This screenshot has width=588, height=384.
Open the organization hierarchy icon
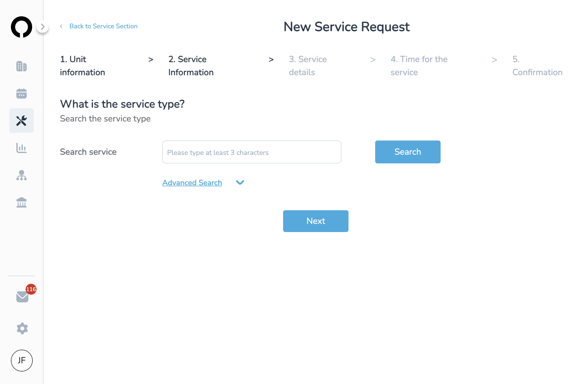(22, 175)
